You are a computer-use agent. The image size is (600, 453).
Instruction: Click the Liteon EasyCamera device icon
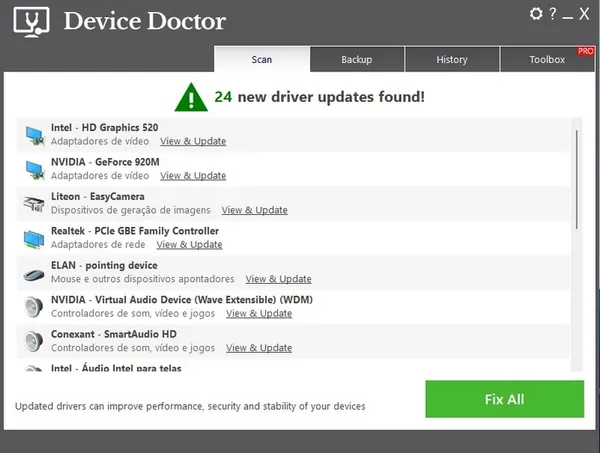(x=34, y=203)
